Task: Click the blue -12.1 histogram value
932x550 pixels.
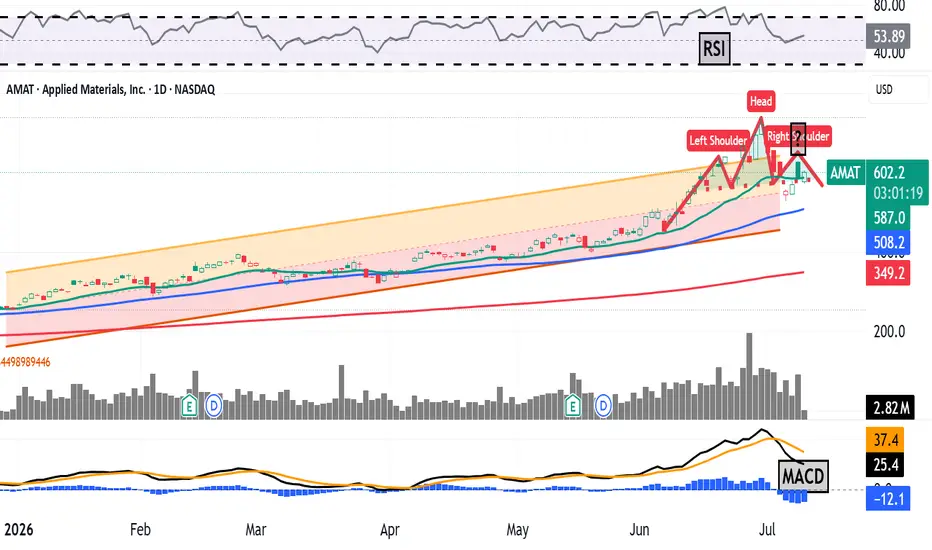Action: tap(889, 498)
